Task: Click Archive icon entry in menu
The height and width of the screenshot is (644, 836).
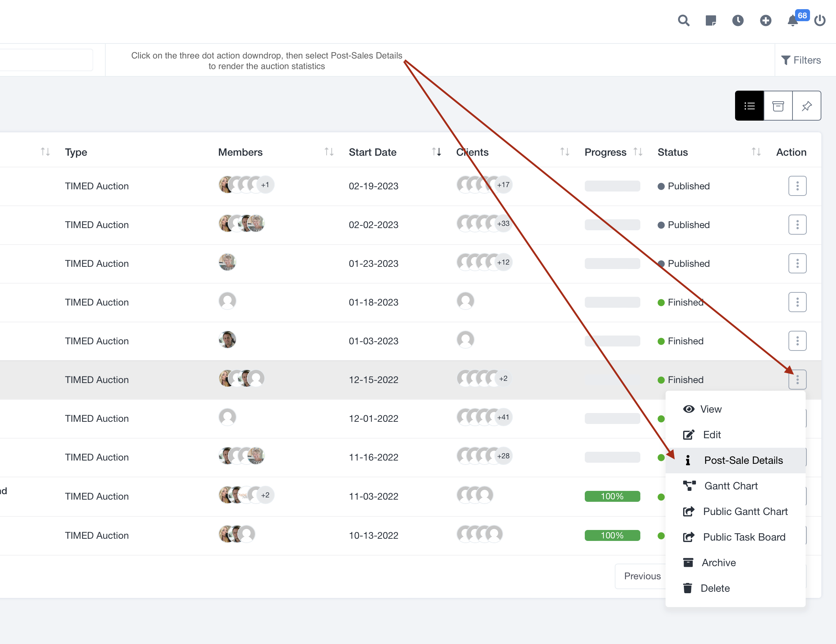Action: pos(718,562)
